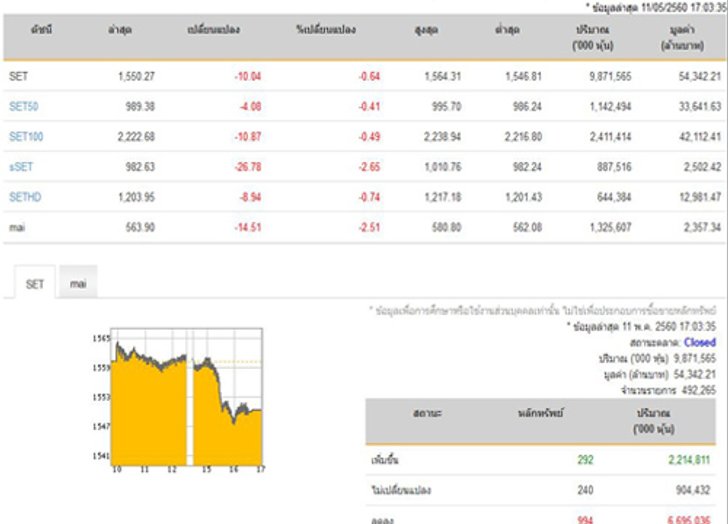This screenshot has height=524, width=728.
Task: Click SET100 low value 2,216.80
Action: [x=523, y=136]
